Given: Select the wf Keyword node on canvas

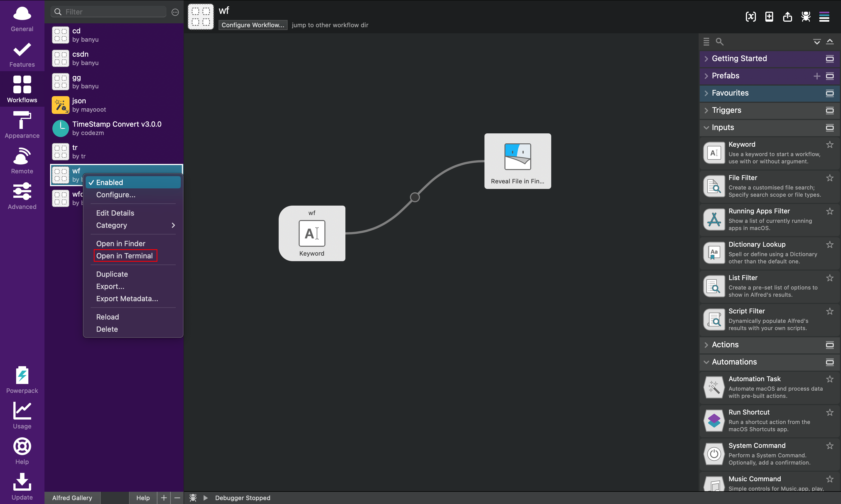Looking at the screenshot, I should click(312, 233).
